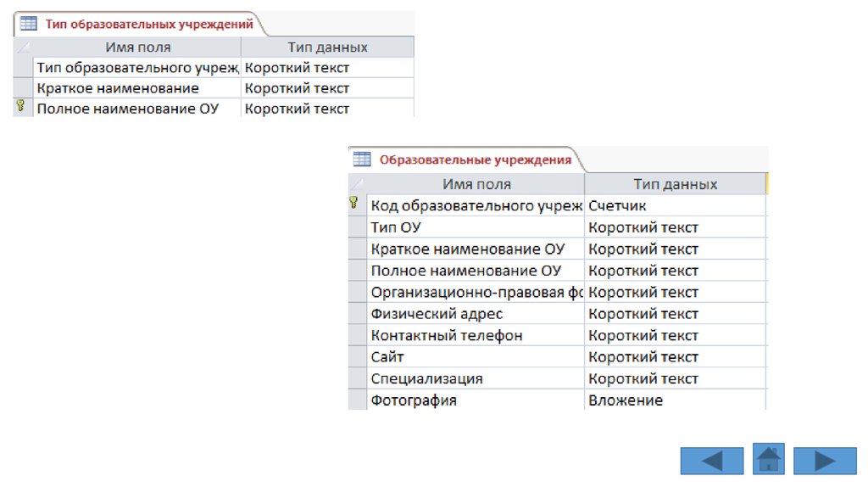Click the home navigation button
This screenshot has height=487, width=868.
769,459
